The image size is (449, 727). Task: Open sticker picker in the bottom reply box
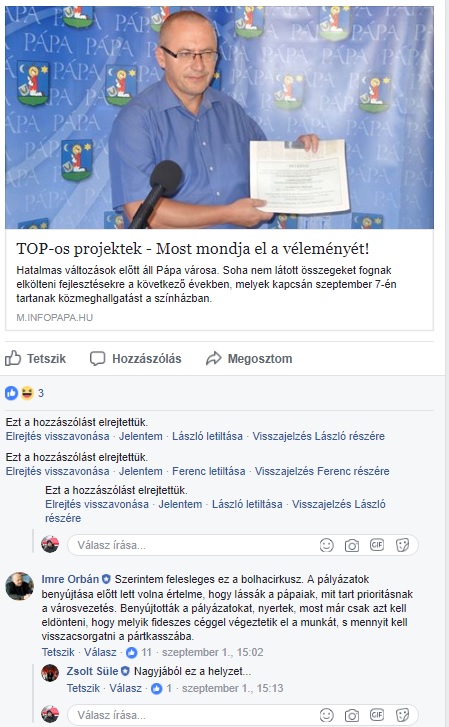pyautogui.click(x=402, y=715)
